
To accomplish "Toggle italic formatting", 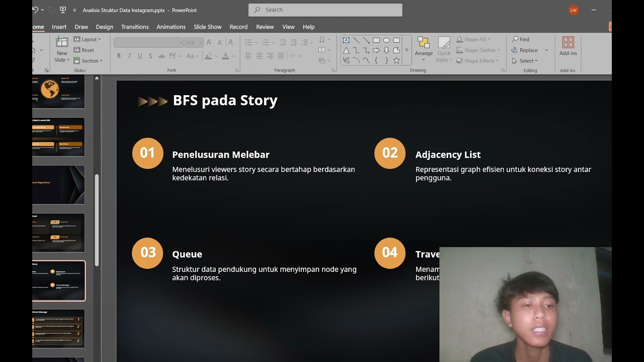I will (x=129, y=56).
